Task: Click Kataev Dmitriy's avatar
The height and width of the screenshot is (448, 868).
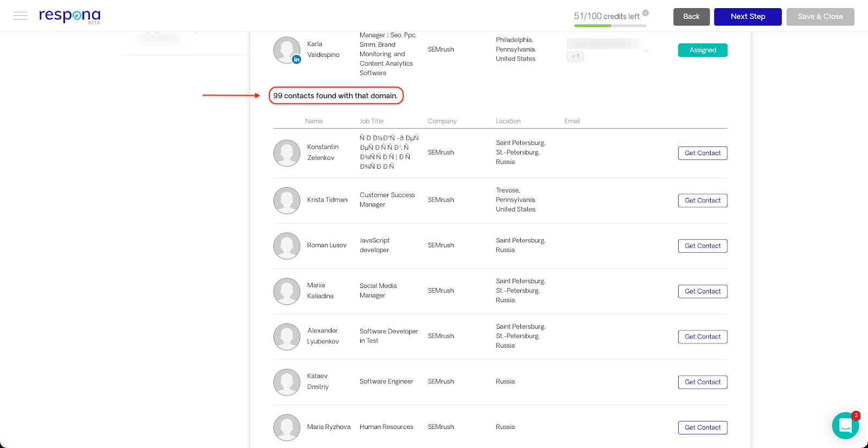Action: [287, 382]
